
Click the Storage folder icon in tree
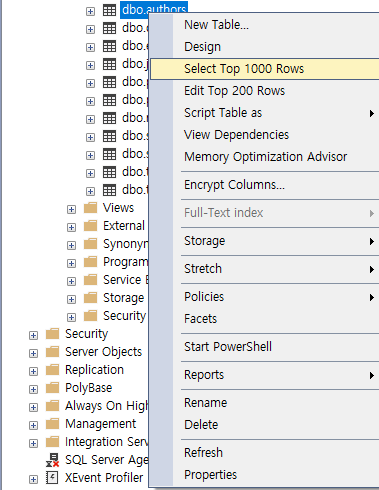coord(90,298)
